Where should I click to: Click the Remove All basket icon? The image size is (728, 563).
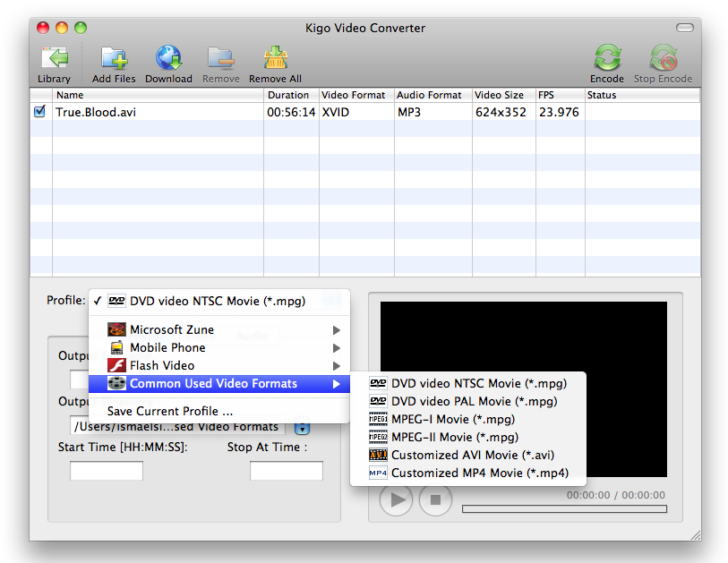[275, 58]
